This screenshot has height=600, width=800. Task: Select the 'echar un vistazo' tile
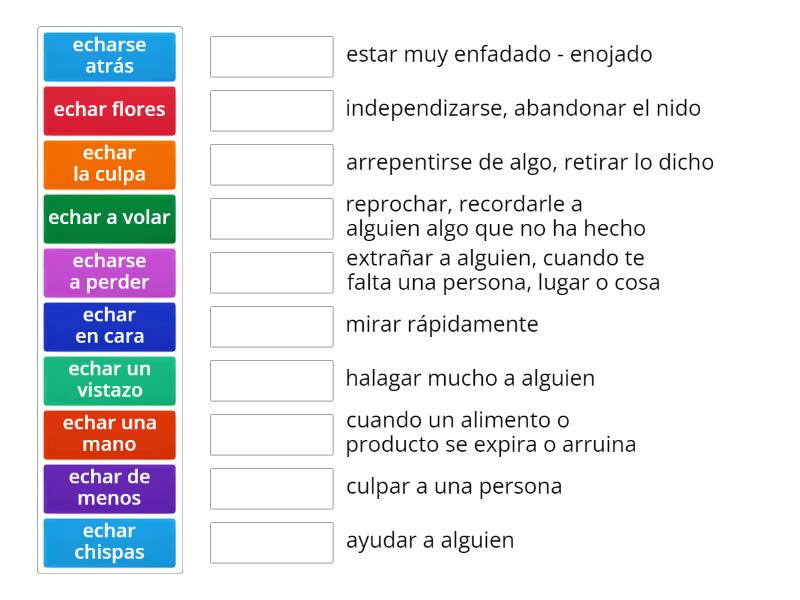[110, 381]
